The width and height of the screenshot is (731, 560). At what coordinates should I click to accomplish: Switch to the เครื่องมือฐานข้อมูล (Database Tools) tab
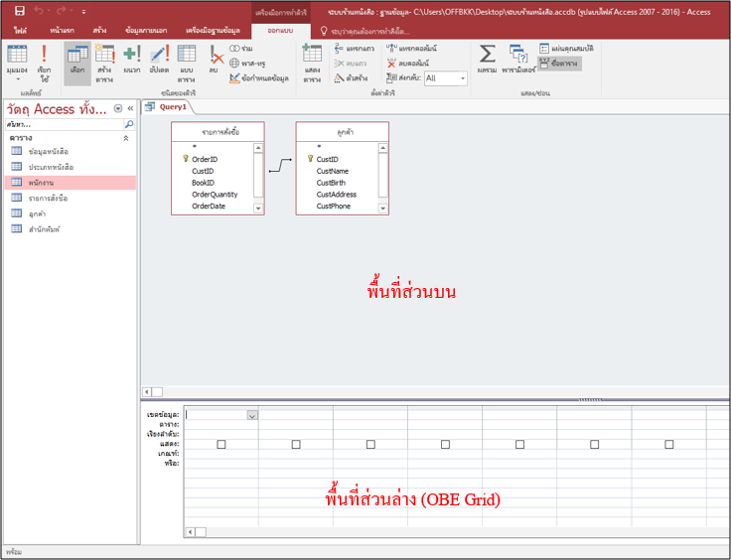213,30
